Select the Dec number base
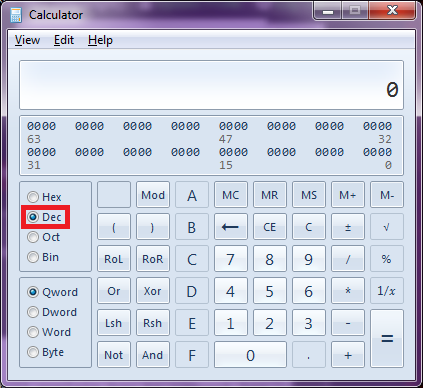Screen dimensions: 423x388 44,217
